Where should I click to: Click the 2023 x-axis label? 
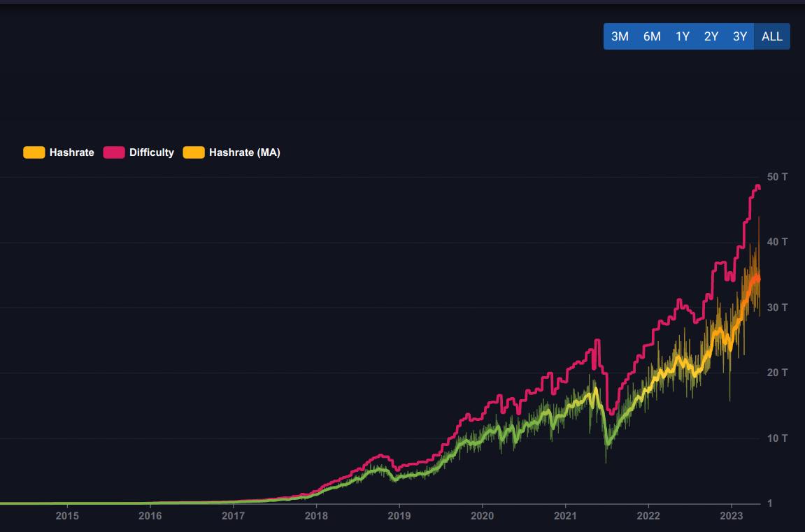pos(732,517)
